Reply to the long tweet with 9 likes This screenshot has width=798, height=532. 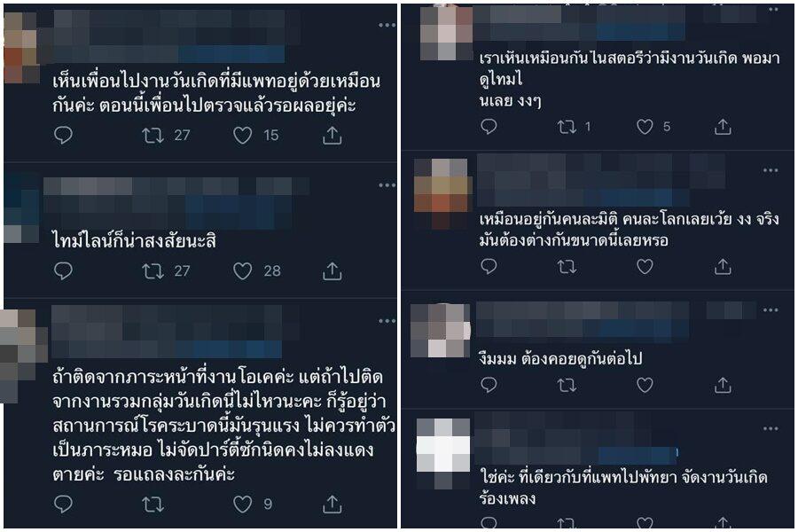63,504
